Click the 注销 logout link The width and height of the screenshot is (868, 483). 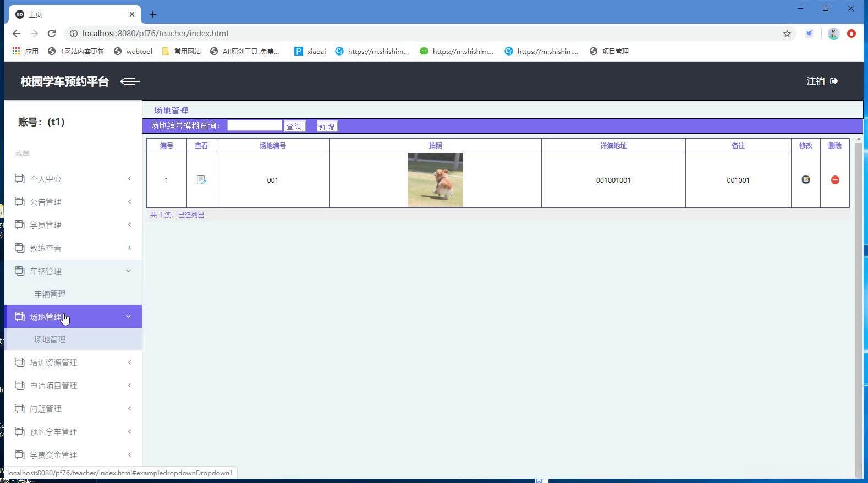coord(815,81)
